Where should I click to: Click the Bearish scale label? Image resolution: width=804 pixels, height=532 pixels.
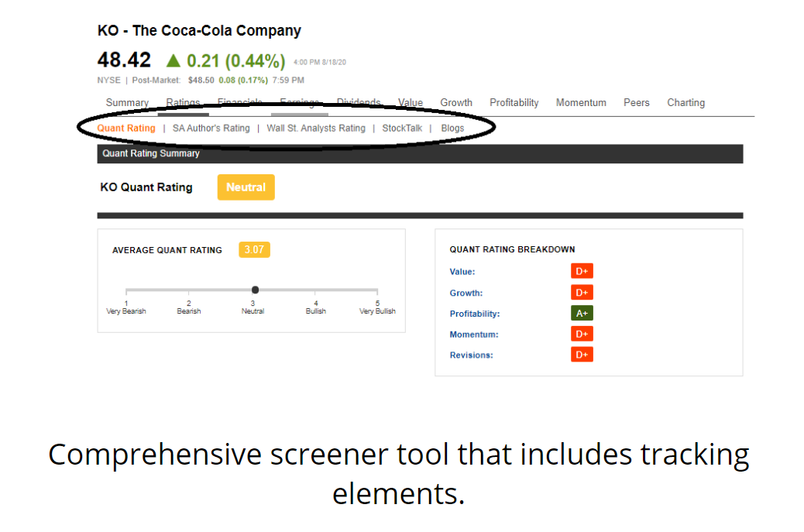(189, 311)
